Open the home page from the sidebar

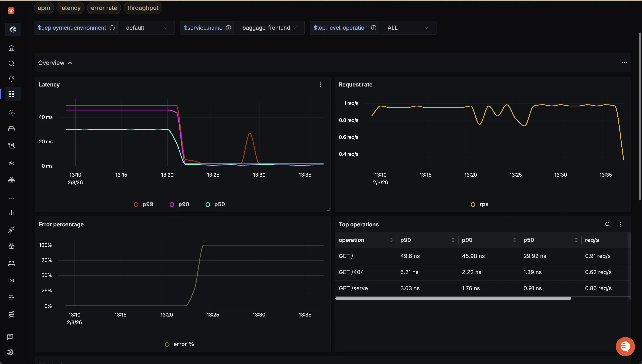(11, 48)
